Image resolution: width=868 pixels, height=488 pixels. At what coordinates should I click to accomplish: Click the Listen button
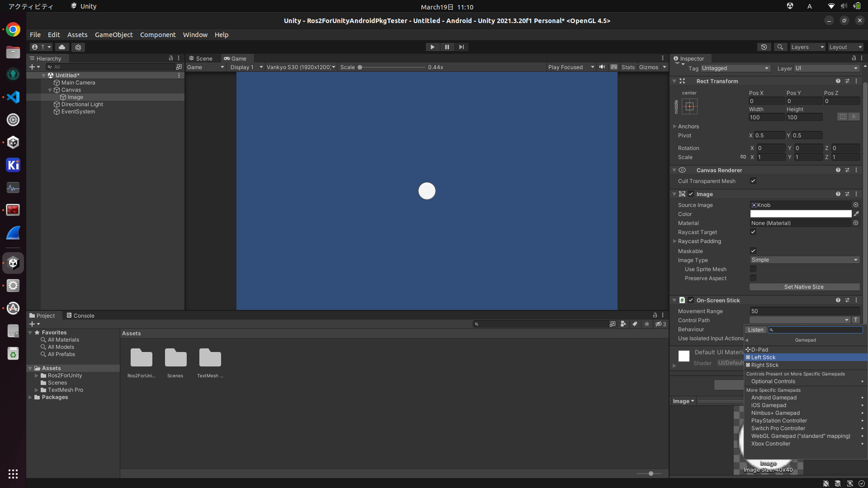pos(755,330)
